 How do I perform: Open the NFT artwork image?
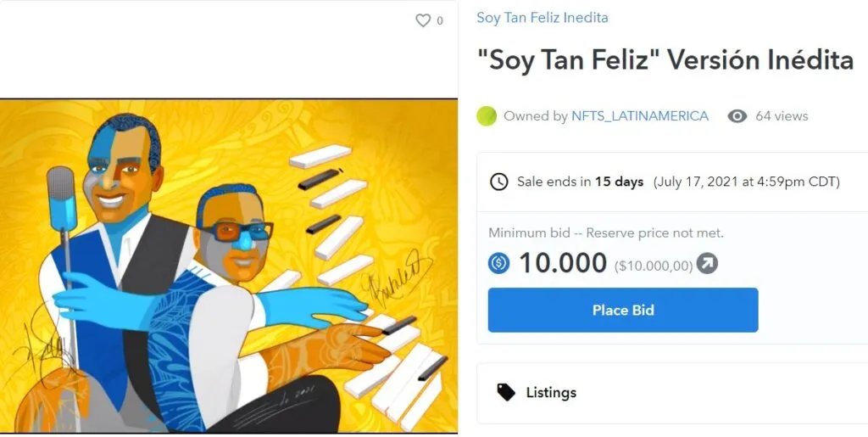[229, 266]
